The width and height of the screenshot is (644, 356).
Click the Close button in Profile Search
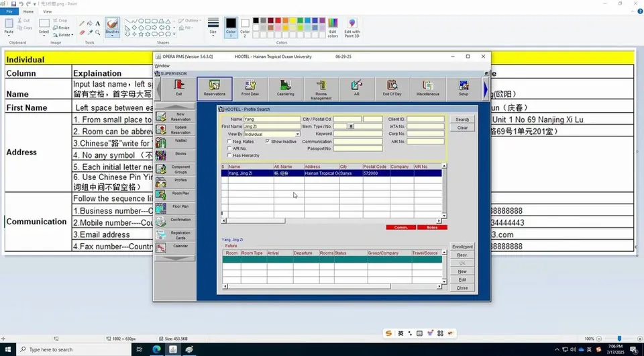(462, 287)
